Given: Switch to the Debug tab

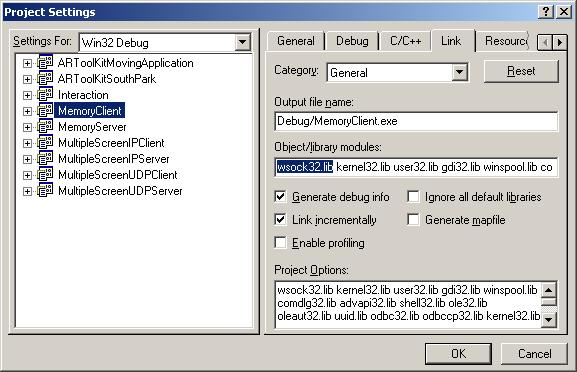Looking at the screenshot, I should click(x=352, y=41).
